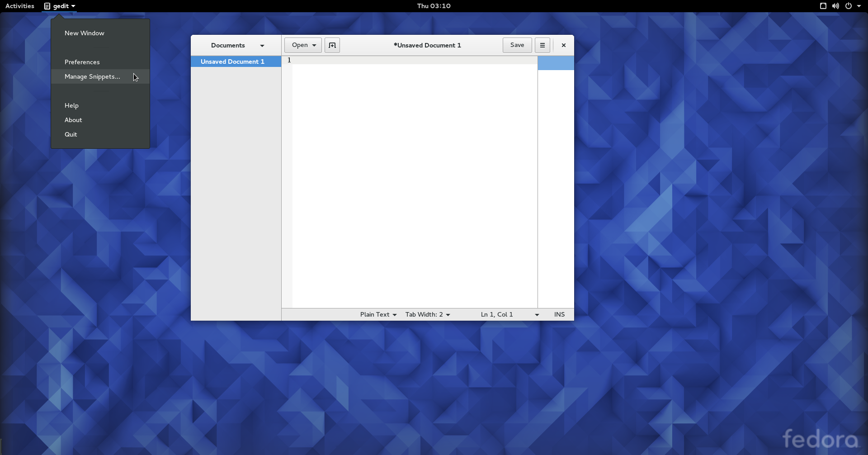This screenshot has width=868, height=455.
Task: Click the power icon in system tray
Action: point(849,6)
